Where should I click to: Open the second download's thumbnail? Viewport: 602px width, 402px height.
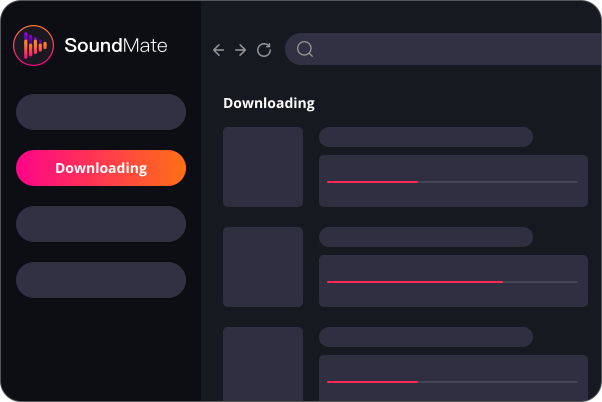point(263,267)
